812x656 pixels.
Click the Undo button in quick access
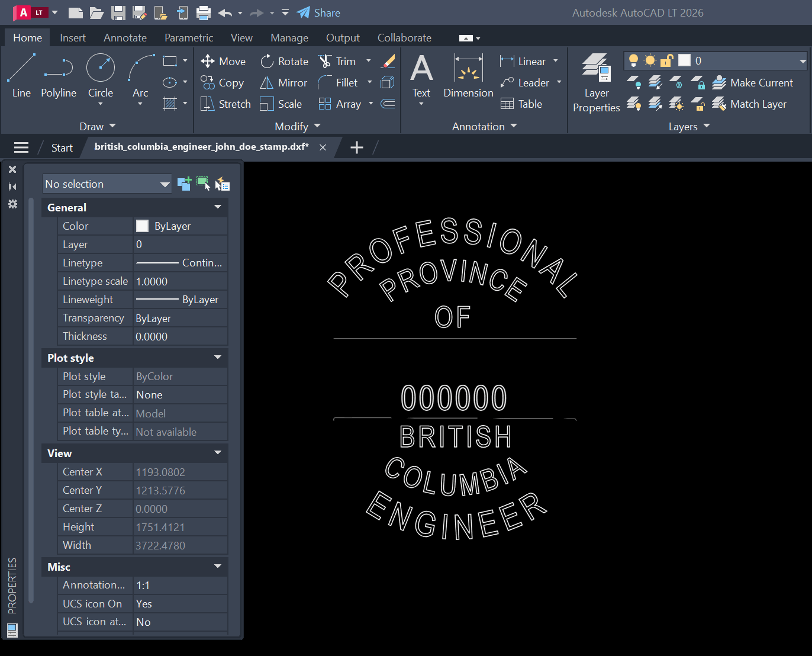[x=225, y=12]
